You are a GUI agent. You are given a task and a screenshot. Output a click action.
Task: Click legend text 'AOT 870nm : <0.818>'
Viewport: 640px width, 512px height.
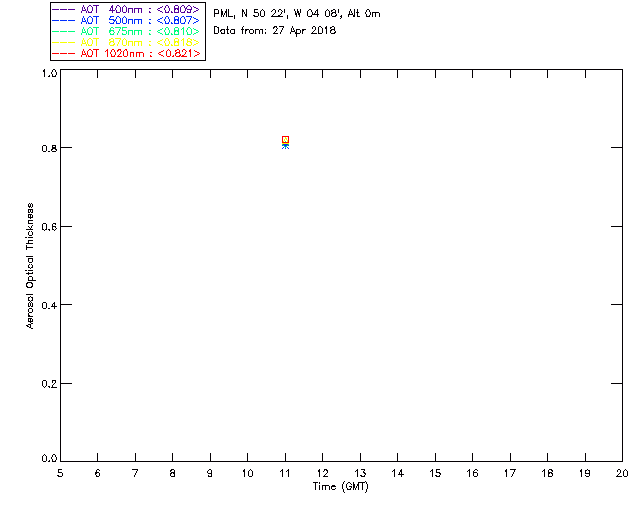pyautogui.click(x=140, y=42)
